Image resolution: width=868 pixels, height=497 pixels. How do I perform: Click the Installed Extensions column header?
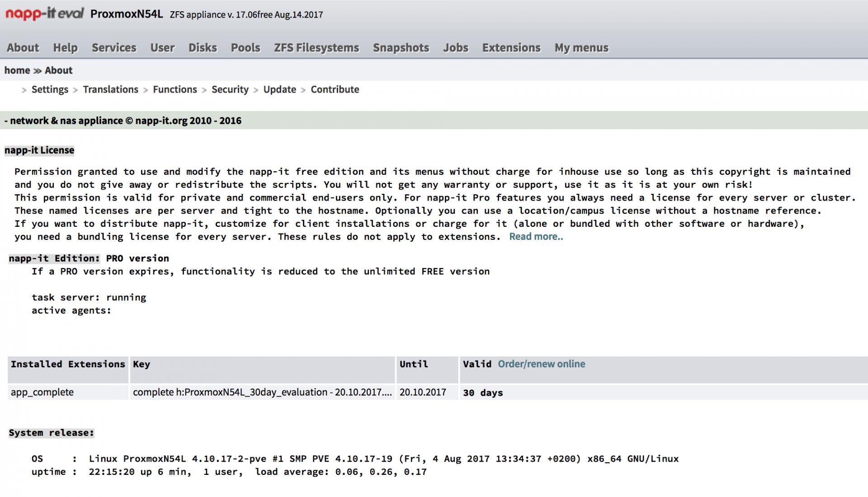(68, 369)
